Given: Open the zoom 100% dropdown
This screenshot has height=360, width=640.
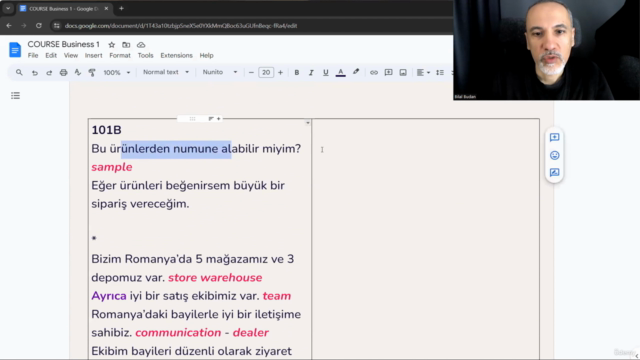Looking at the screenshot, I should click(x=117, y=73).
